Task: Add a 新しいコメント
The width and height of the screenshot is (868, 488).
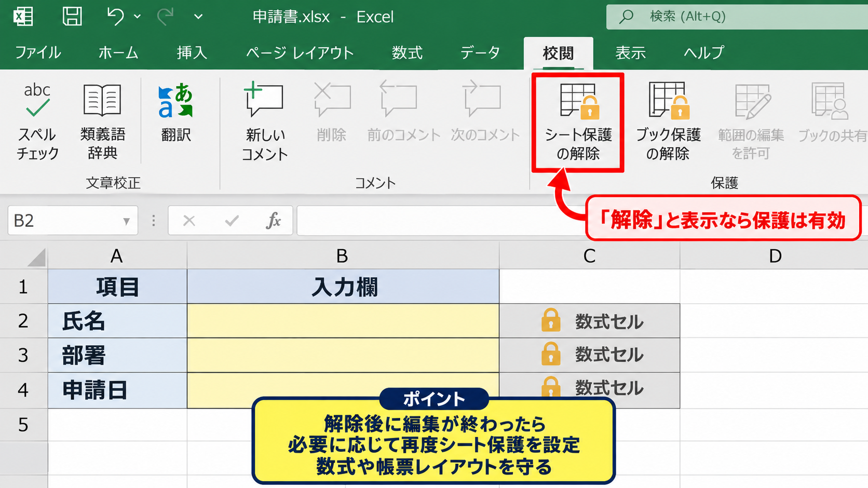Action: tap(265, 121)
